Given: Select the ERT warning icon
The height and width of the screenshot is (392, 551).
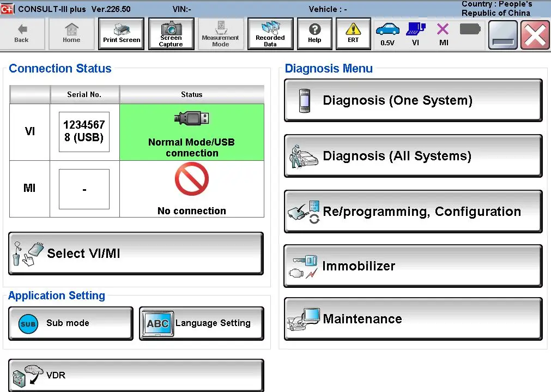Looking at the screenshot, I should pyautogui.click(x=353, y=33).
